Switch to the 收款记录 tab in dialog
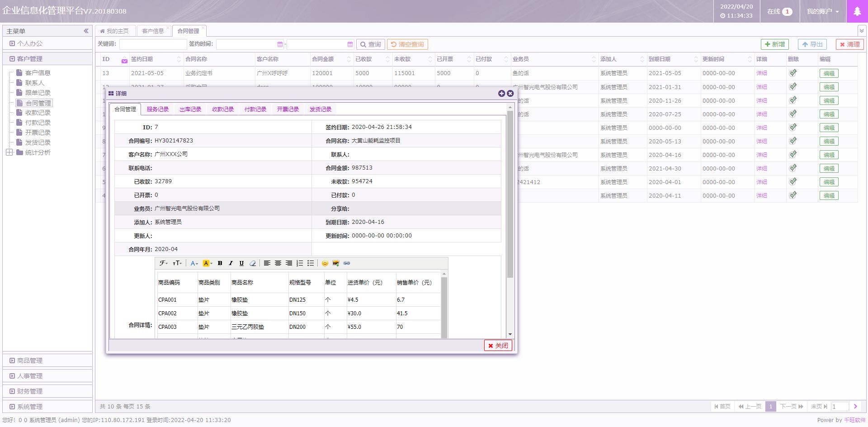Viewport: 868px width, 427px height. (x=223, y=109)
